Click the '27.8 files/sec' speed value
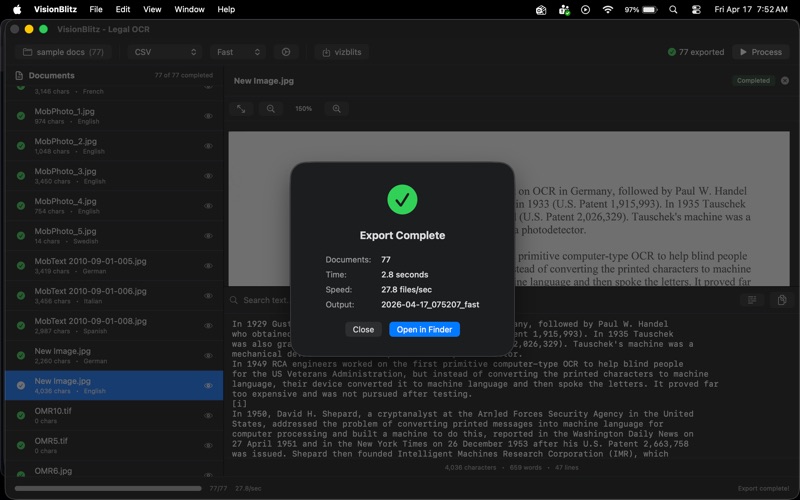The image size is (800, 500). (x=406, y=290)
